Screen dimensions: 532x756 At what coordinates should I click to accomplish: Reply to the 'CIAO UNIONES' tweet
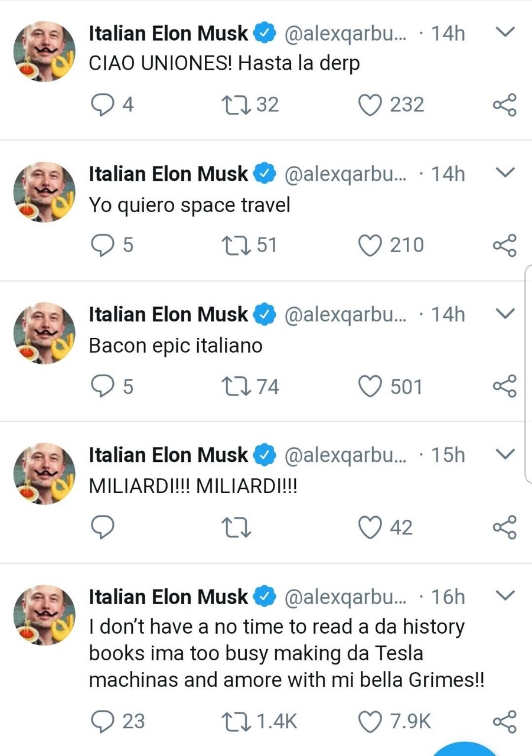104,105
